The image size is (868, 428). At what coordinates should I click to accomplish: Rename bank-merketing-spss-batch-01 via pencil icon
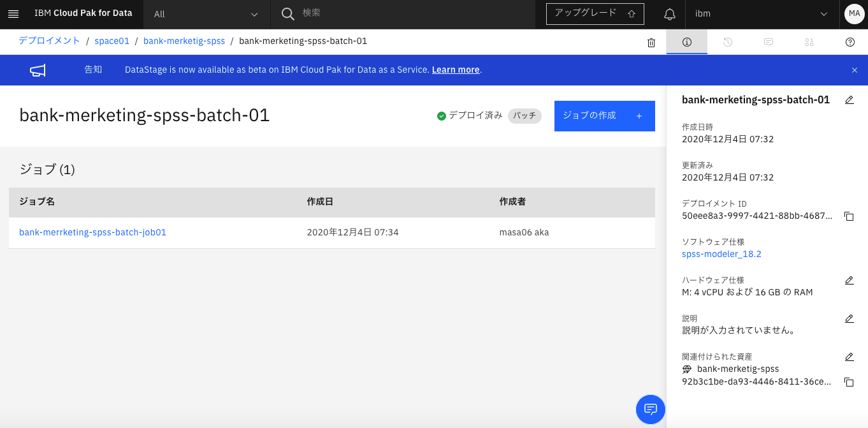pyautogui.click(x=849, y=100)
